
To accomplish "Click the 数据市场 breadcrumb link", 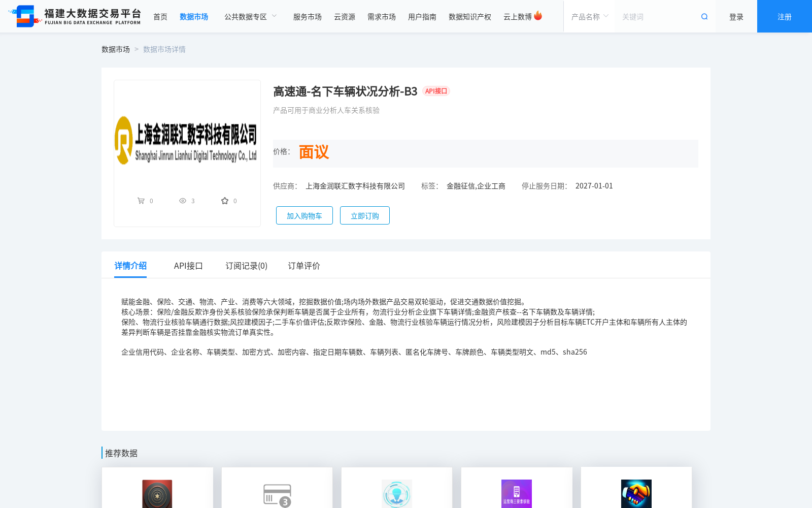I will point(116,49).
